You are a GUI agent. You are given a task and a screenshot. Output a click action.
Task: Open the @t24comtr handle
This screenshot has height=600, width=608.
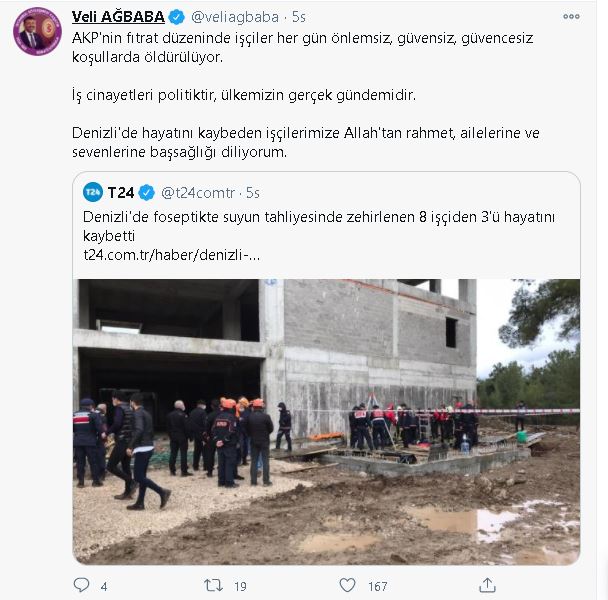(x=198, y=193)
